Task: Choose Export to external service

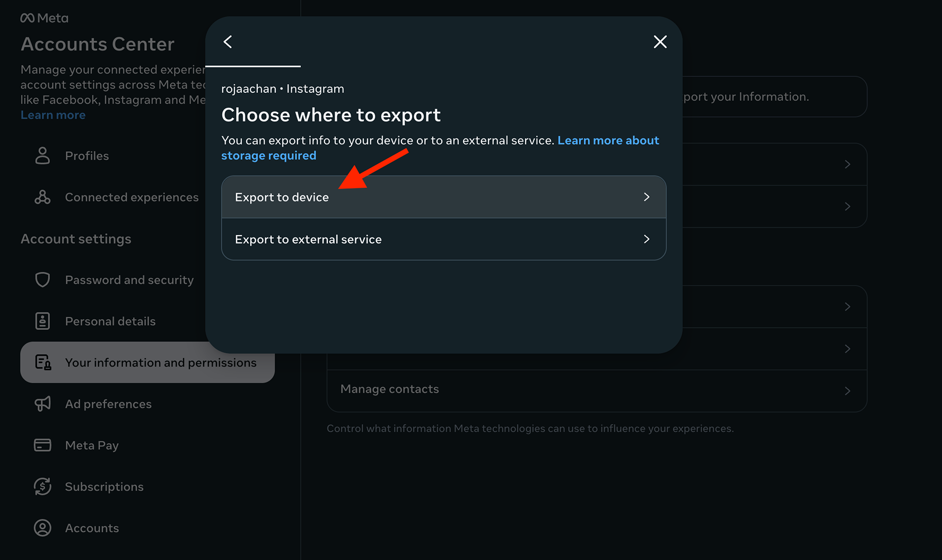Action: (308, 240)
